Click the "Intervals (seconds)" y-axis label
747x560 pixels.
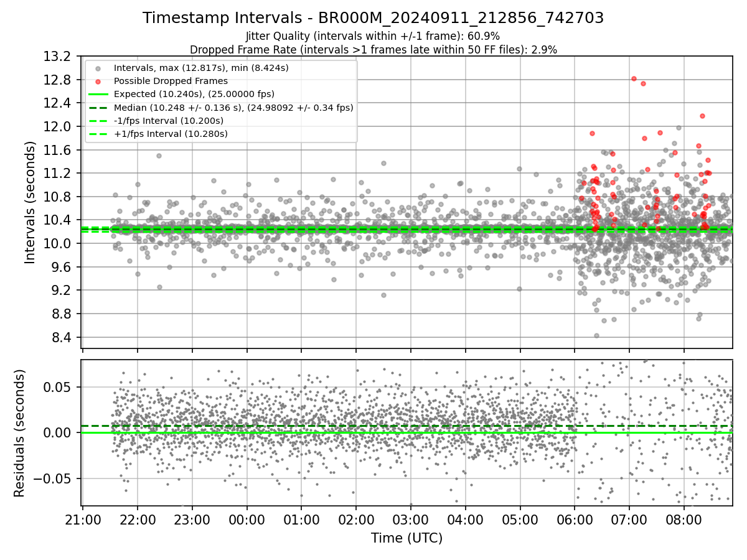[x=31, y=202]
